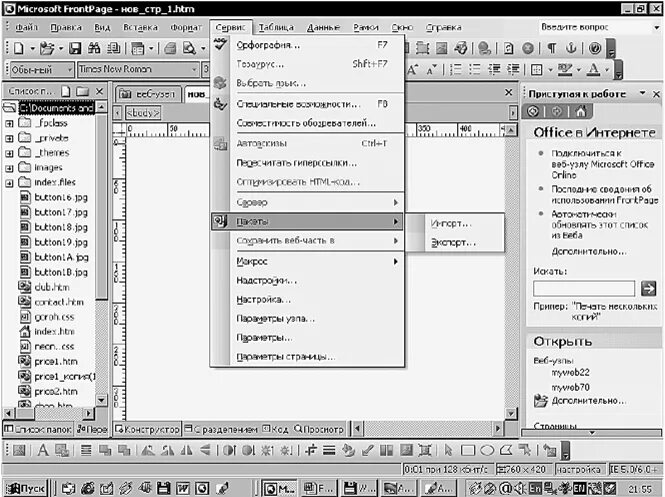
Task: Choose Параметры узла menu item
Action: pyautogui.click(x=307, y=318)
